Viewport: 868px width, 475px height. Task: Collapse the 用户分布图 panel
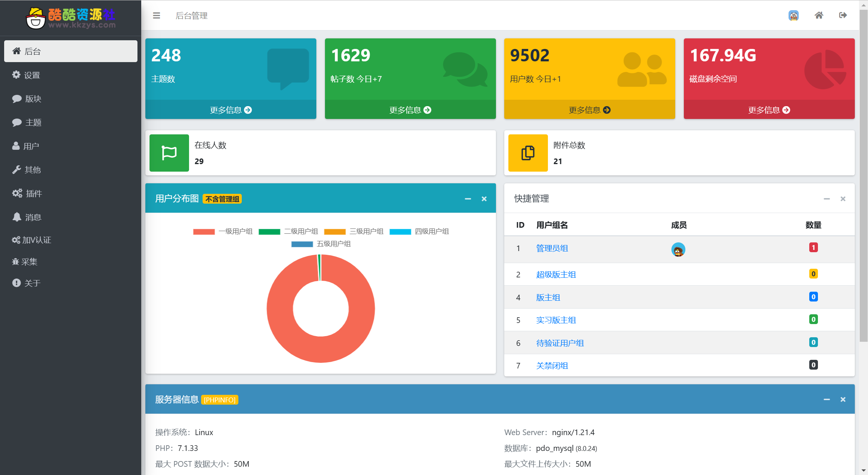pos(468,199)
